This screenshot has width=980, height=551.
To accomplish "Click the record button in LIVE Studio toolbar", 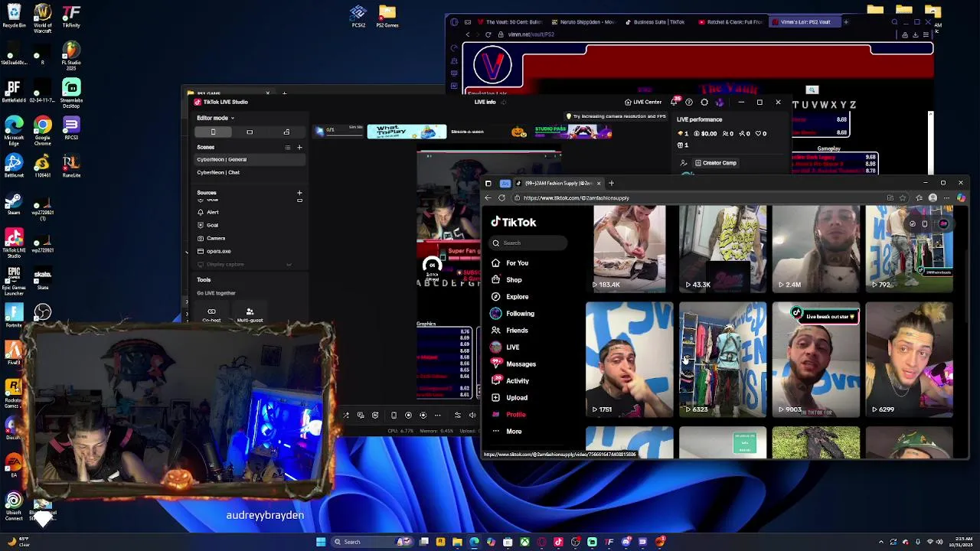I will pyautogui.click(x=408, y=416).
